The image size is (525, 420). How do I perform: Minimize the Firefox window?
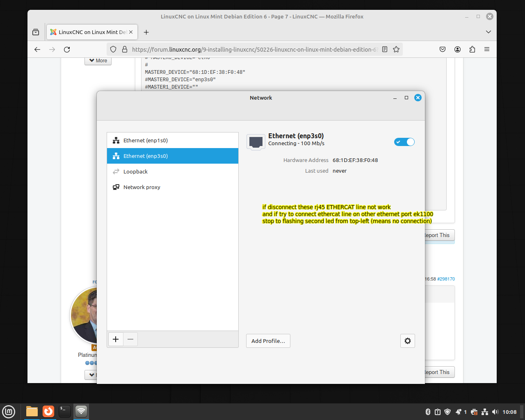(x=467, y=16)
